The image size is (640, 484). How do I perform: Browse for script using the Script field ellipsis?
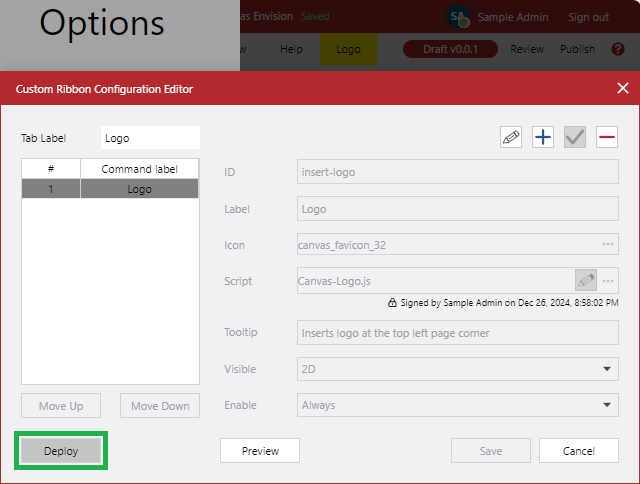pyautogui.click(x=607, y=281)
